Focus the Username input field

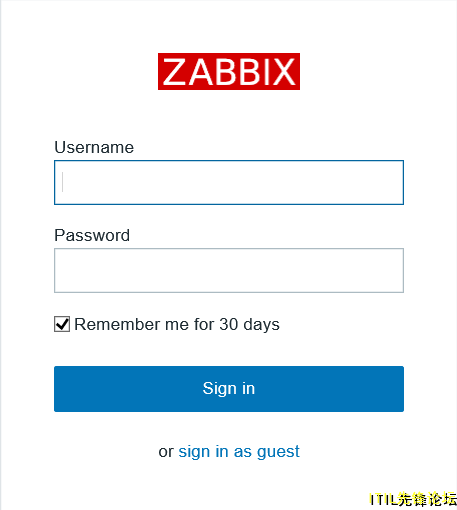click(229, 182)
